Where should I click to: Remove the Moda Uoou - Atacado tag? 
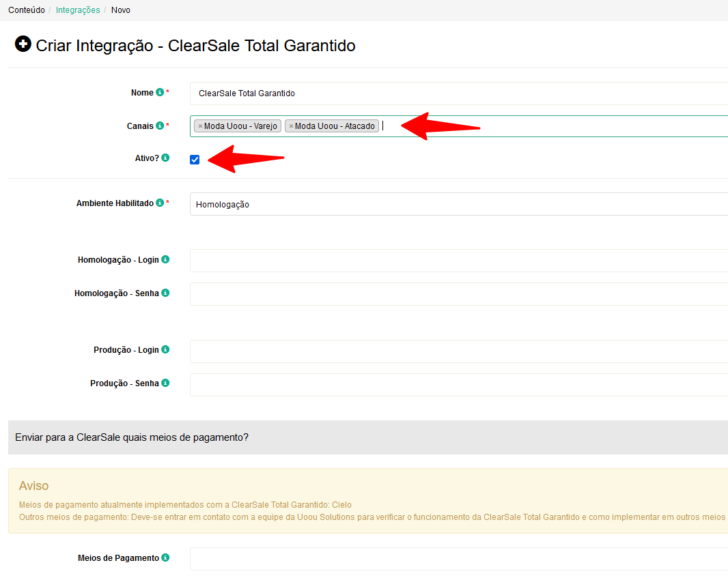click(291, 126)
